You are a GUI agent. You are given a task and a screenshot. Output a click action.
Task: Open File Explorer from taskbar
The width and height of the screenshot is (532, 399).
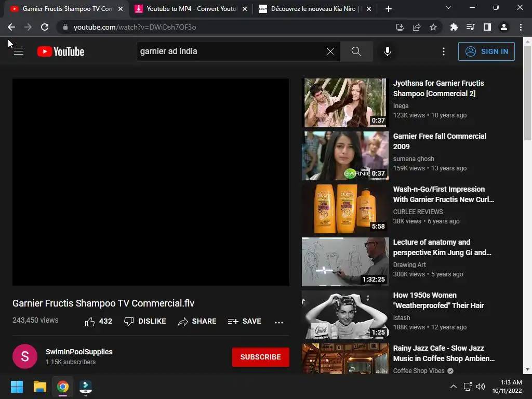coord(39,387)
